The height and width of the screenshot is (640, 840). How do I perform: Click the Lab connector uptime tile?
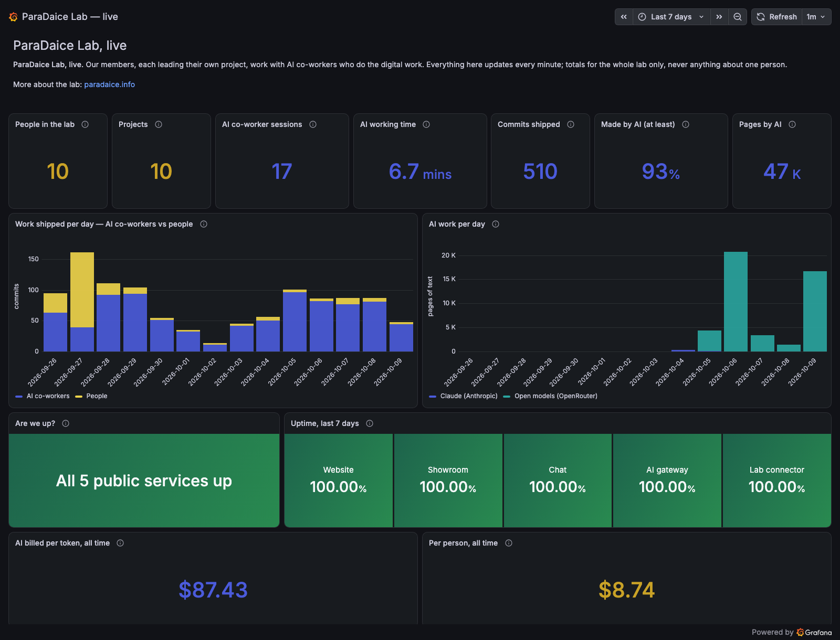coord(777,481)
